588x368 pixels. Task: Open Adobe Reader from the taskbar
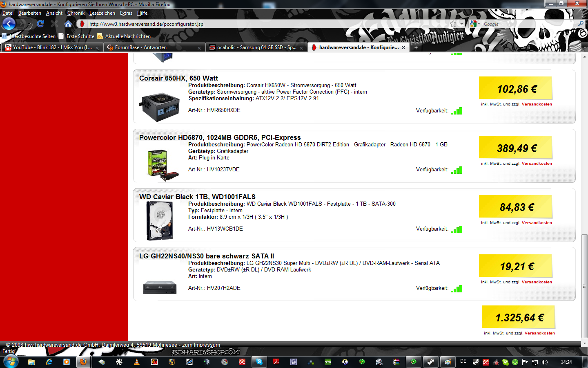276,362
